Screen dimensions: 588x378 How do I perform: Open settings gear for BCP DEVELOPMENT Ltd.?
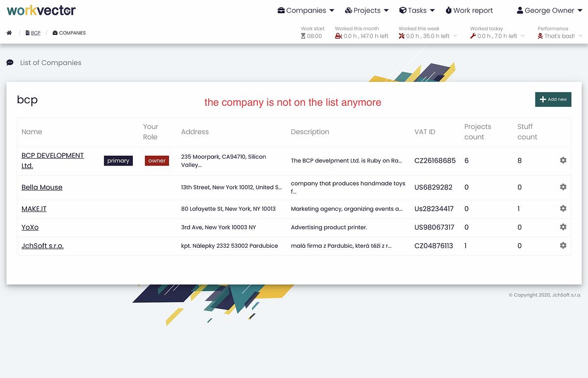tap(563, 160)
